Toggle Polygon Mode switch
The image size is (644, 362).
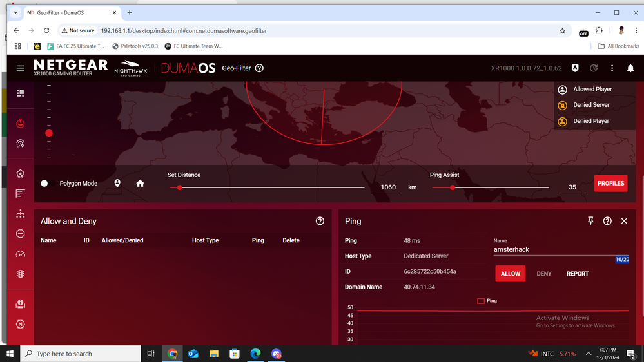(x=44, y=184)
